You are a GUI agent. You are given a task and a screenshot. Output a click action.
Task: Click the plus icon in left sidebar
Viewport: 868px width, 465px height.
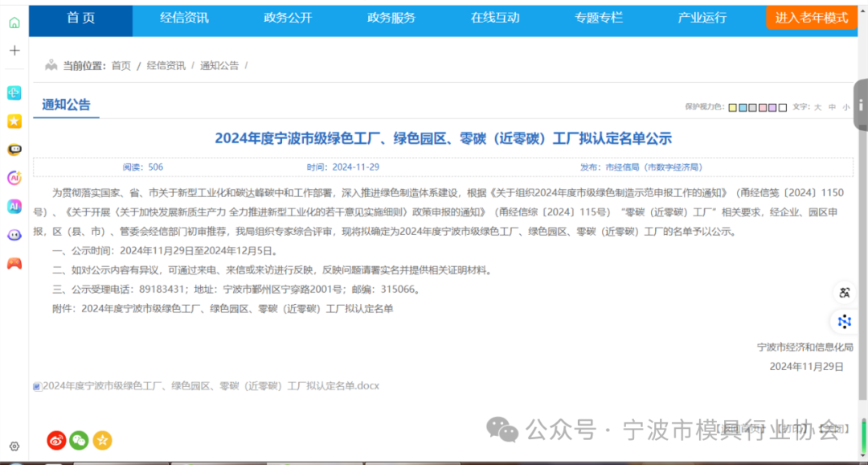point(14,51)
